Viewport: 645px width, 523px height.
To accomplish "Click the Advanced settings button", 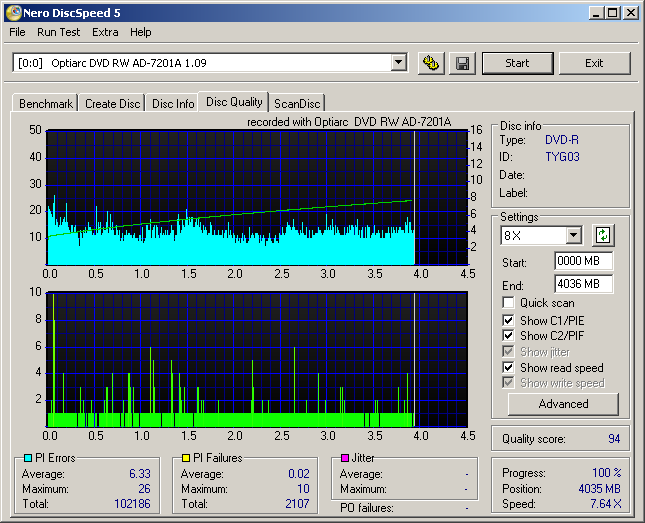I will pyautogui.click(x=563, y=404).
